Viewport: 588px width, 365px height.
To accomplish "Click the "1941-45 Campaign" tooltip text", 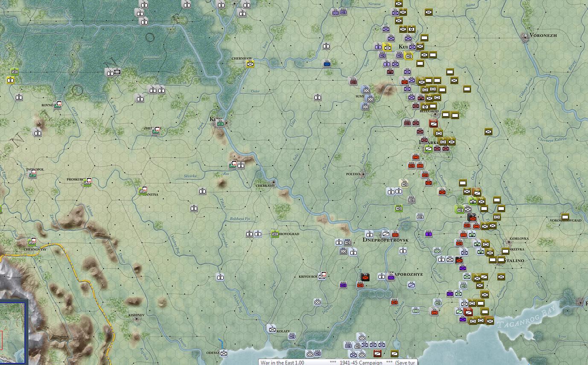I will tap(361, 362).
